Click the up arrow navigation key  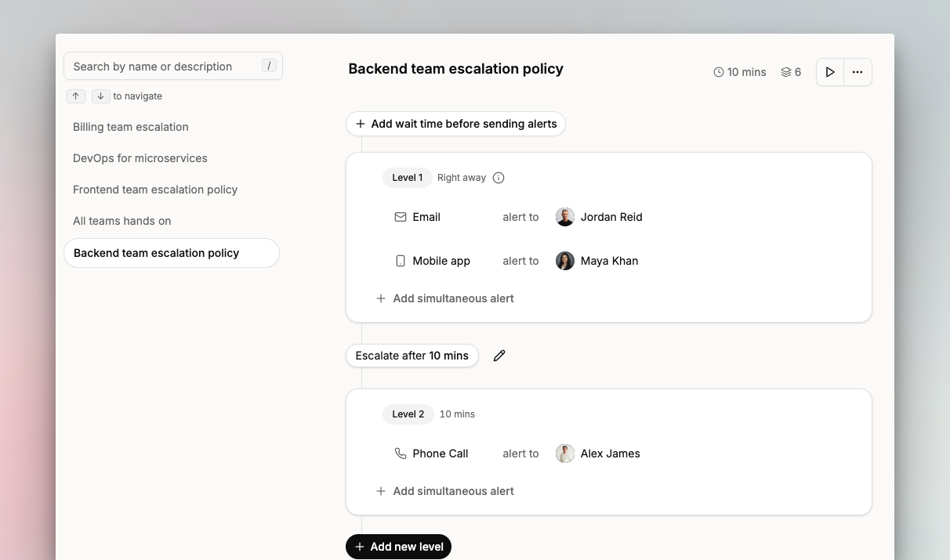pos(75,96)
